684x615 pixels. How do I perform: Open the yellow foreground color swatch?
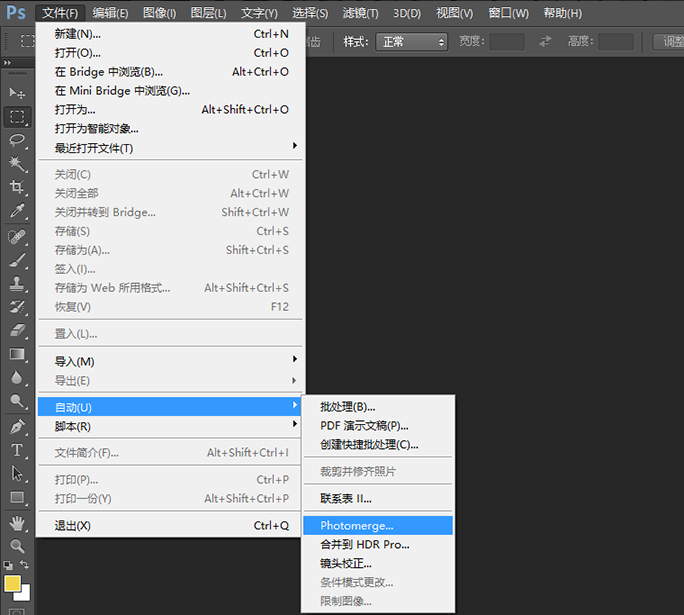[12, 584]
